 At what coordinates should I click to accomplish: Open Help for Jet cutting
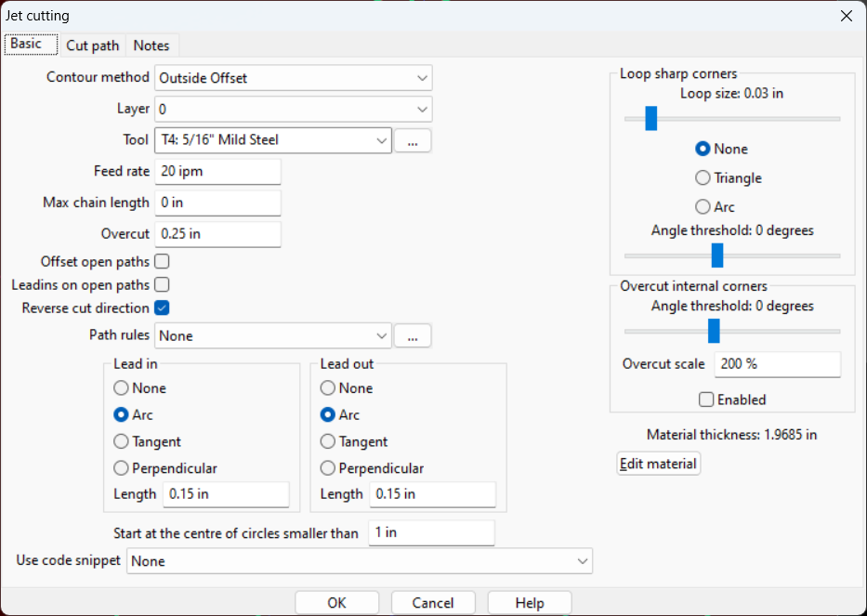(x=530, y=603)
